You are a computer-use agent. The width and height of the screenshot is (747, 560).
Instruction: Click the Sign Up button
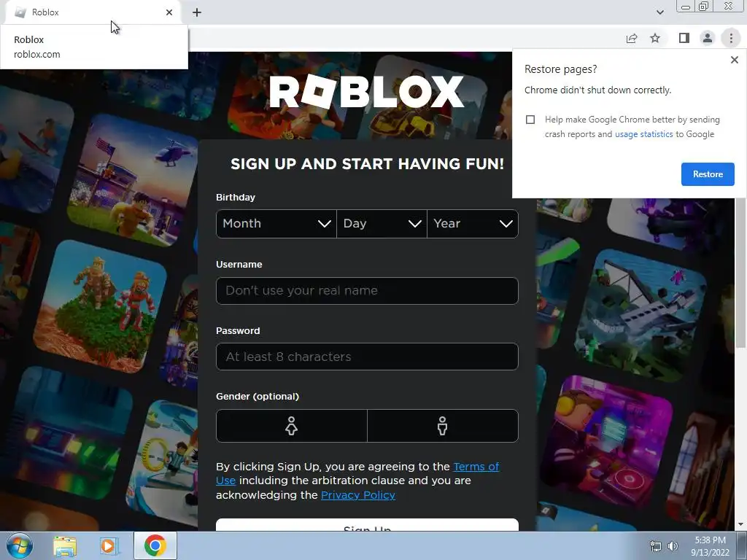(x=367, y=525)
